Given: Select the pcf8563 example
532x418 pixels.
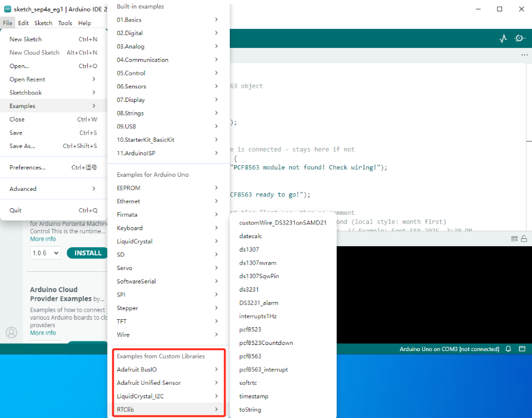Looking at the screenshot, I should coord(250,356).
